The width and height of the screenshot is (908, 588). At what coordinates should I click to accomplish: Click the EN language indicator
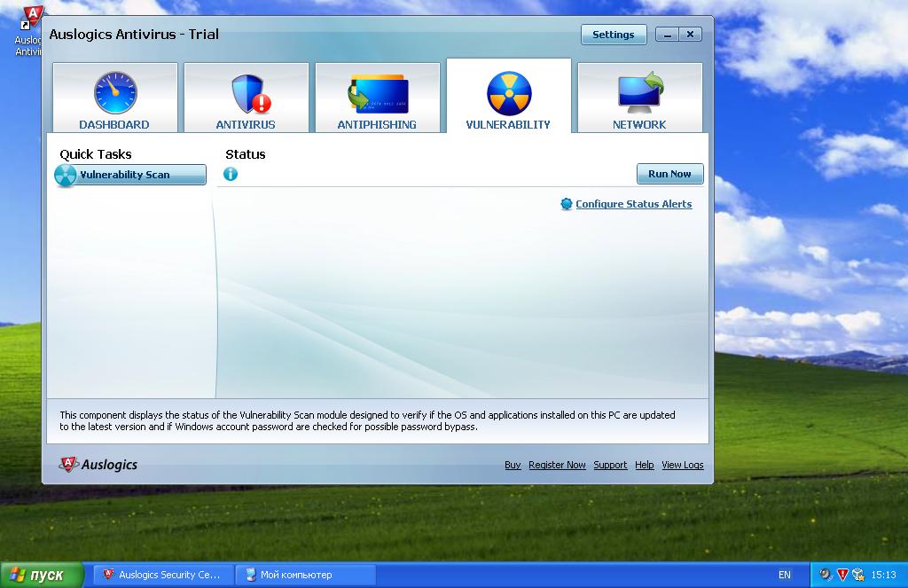tap(785, 575)
